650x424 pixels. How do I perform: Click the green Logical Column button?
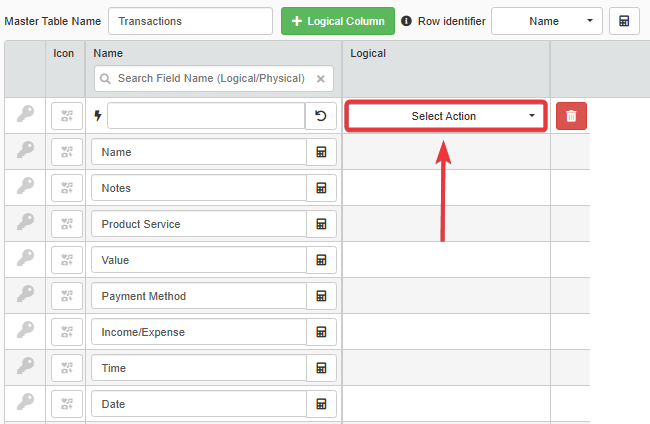[337, 21]
